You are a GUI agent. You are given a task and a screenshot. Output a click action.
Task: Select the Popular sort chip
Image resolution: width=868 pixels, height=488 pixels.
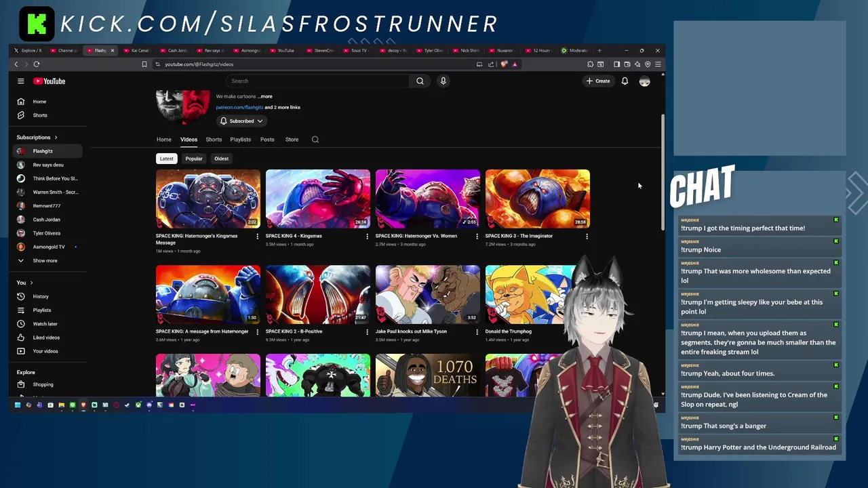click(194, 159)
